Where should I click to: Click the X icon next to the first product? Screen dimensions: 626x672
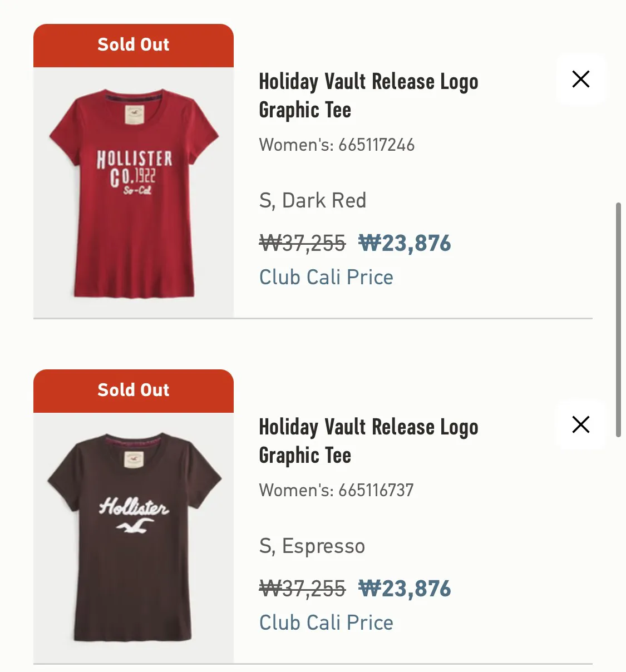580,79
